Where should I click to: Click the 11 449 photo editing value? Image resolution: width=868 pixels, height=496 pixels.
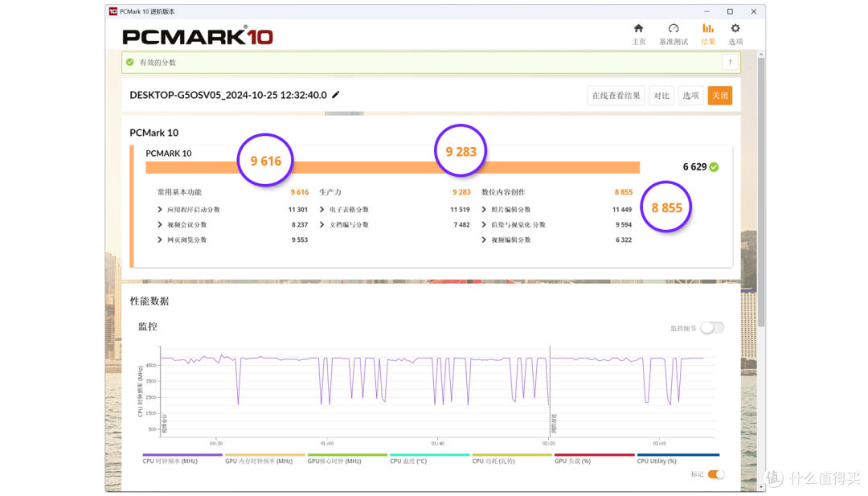pyautogui.click(x=621, y=209)
